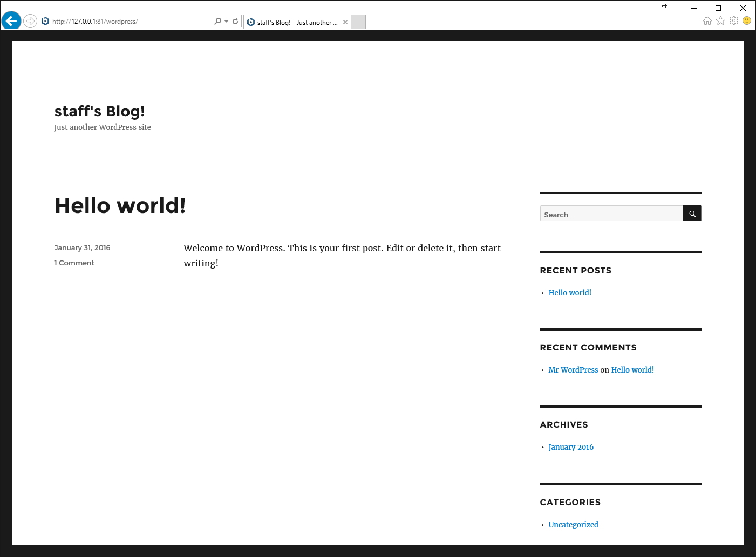Click the Home icon in the browser toolbar

tap(707, 20)
